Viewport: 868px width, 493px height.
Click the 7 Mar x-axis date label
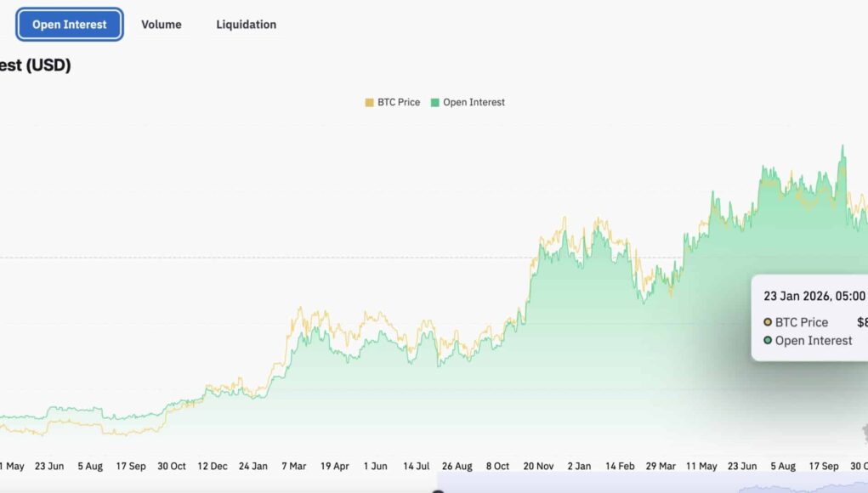coord(293,466)
